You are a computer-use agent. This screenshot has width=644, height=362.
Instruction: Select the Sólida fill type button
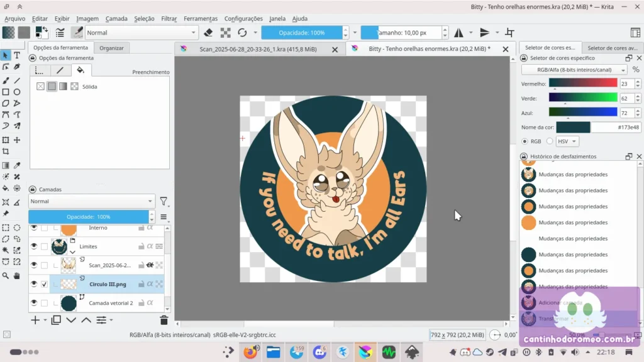[52, 87]
